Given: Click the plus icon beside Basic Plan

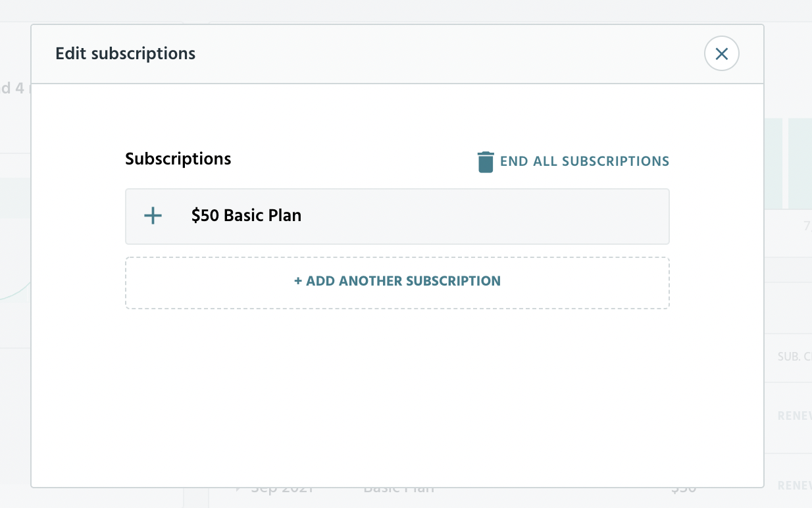Looking at the screenshot, I should click(x=153, y=216).
